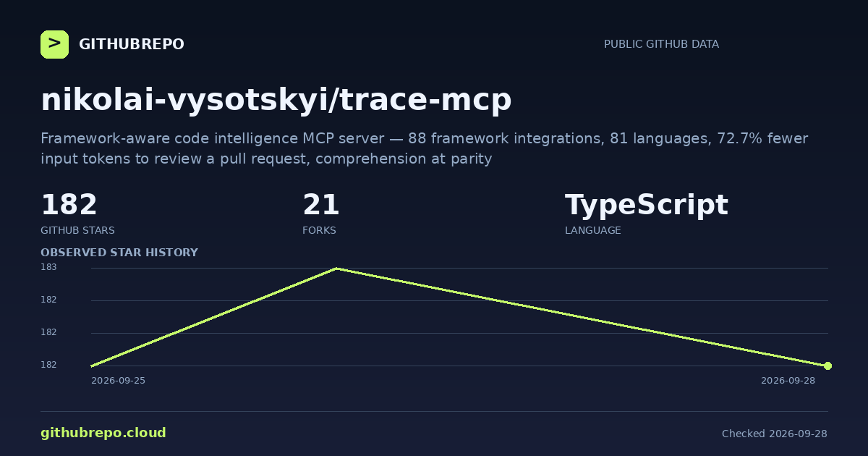
Task: Click the 2026-09-25 axis date label
Action: click(x=118, y=381)
